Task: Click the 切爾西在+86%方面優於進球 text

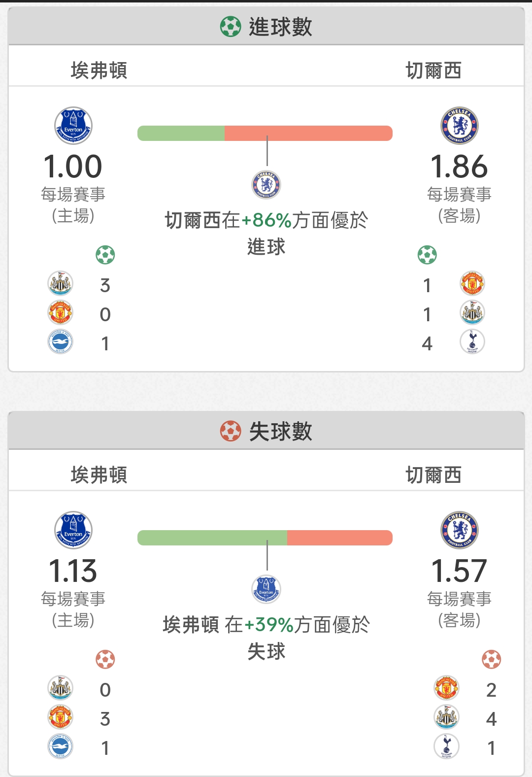Action: coord(266,233)
